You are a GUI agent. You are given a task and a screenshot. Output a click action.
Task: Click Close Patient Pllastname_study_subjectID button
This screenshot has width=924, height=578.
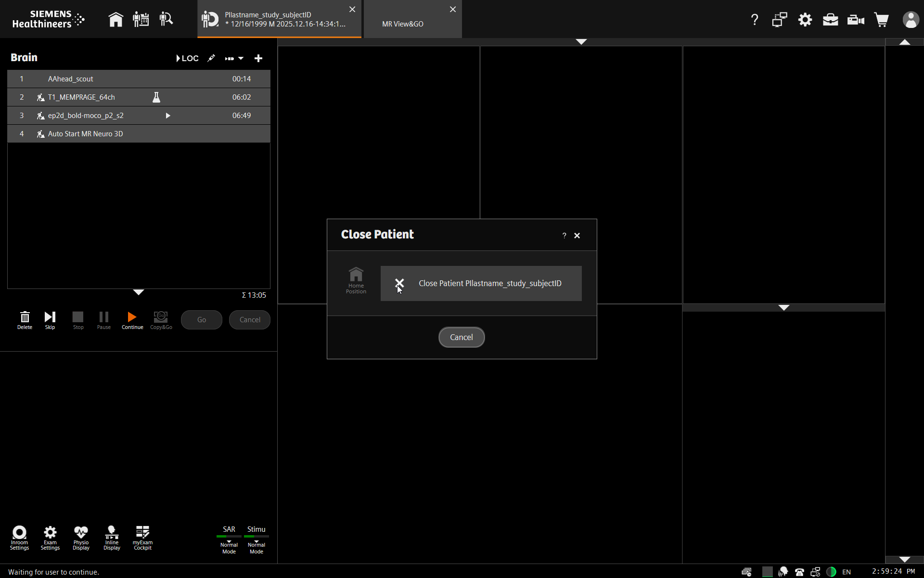click(481, 283)
